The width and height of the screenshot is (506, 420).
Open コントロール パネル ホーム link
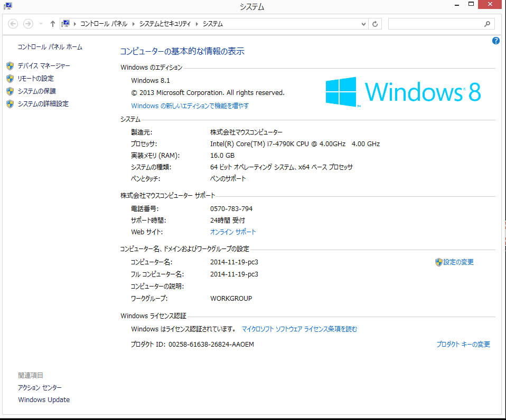[50, 47]
